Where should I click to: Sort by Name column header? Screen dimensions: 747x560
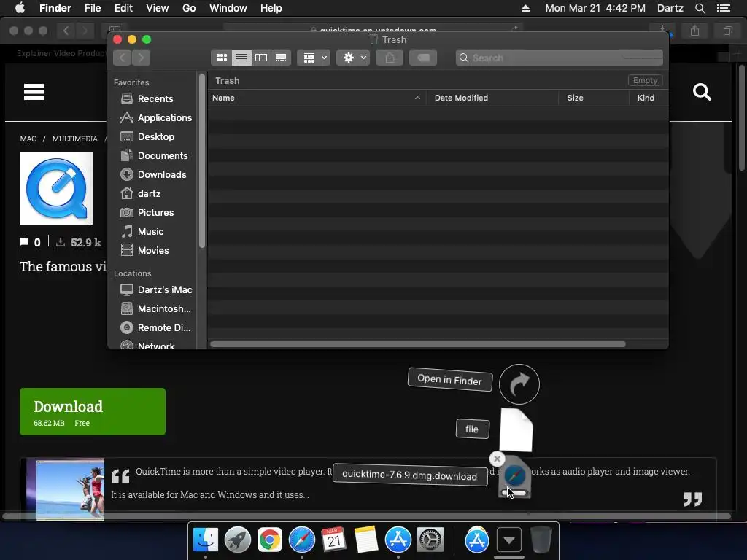point(317,98)
